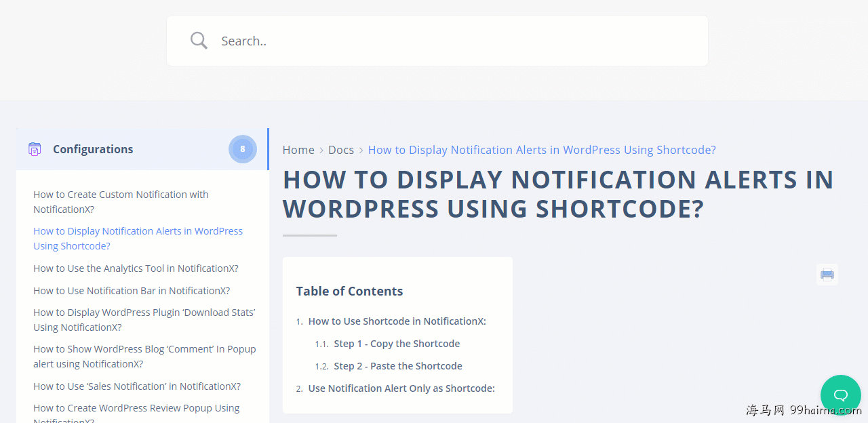The width and height of the screenshot is (868, 423).
Task: Jump to 'How to Use Shortcode in NotificationX'
Action: coord(397,321)
